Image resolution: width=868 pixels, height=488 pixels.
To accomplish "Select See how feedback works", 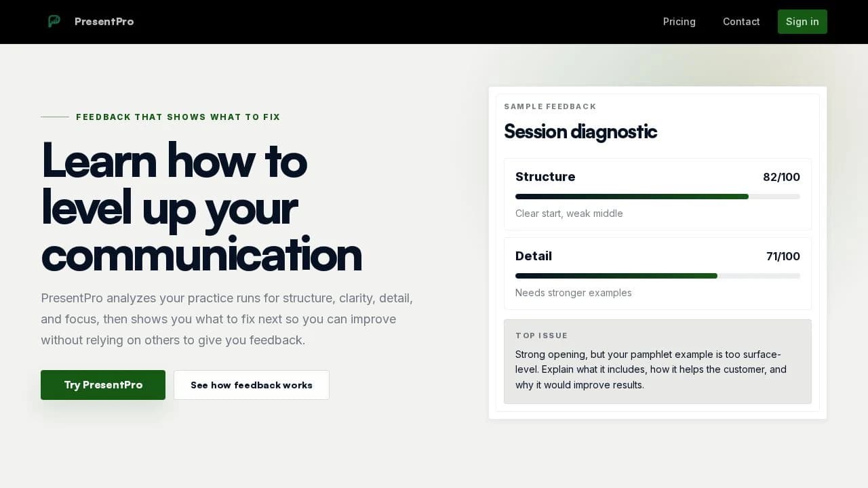I will [252, 385].
